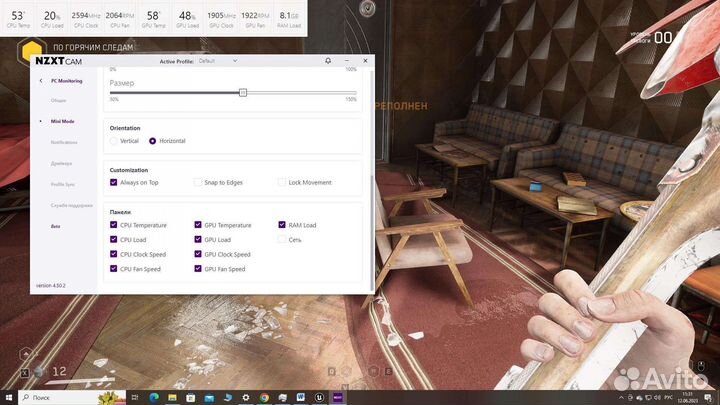The height and width of the screenshot is (405, 720).
Task: Uncheck the RAM Load panel
Action: [282, 225]
